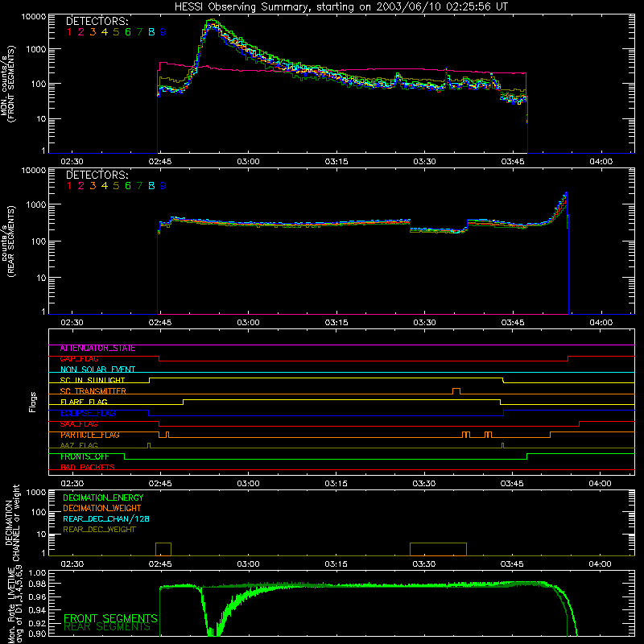Click the ECLIPSE_FLAG label
The height and width of the screenshot is (644, 644).
click(x=88, y=413)
